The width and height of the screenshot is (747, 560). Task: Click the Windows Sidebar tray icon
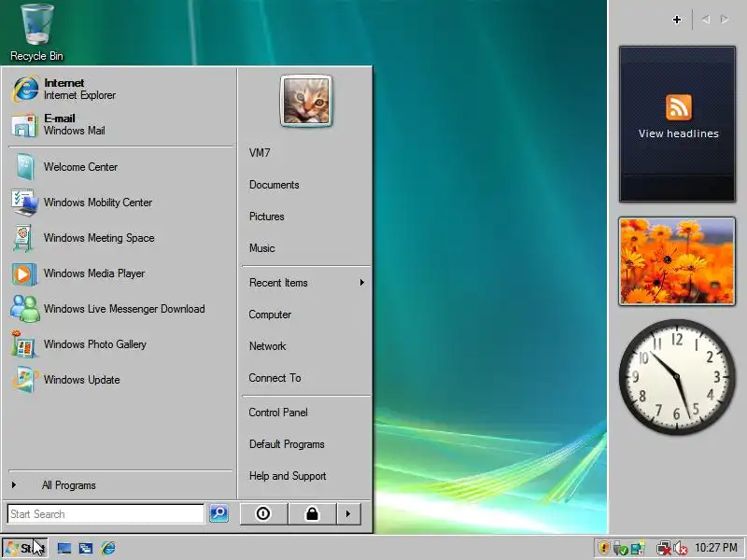pyautogui.click(x=638, y=548)
